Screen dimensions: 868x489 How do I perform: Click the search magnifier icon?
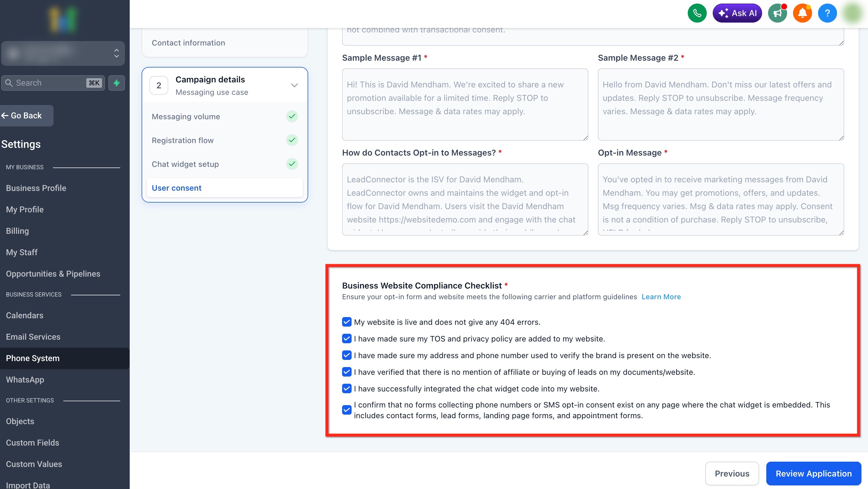(9, 83)
